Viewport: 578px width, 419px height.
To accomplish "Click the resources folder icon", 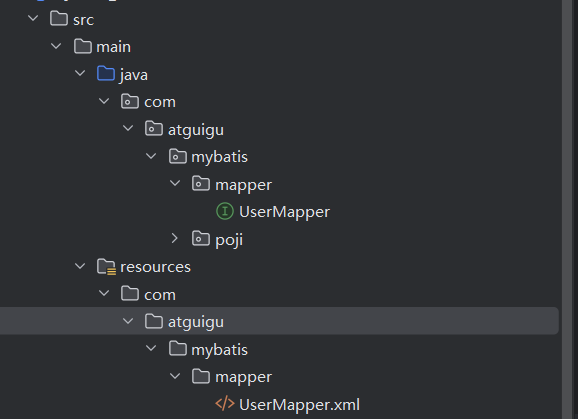I will (x=107, y=266).
